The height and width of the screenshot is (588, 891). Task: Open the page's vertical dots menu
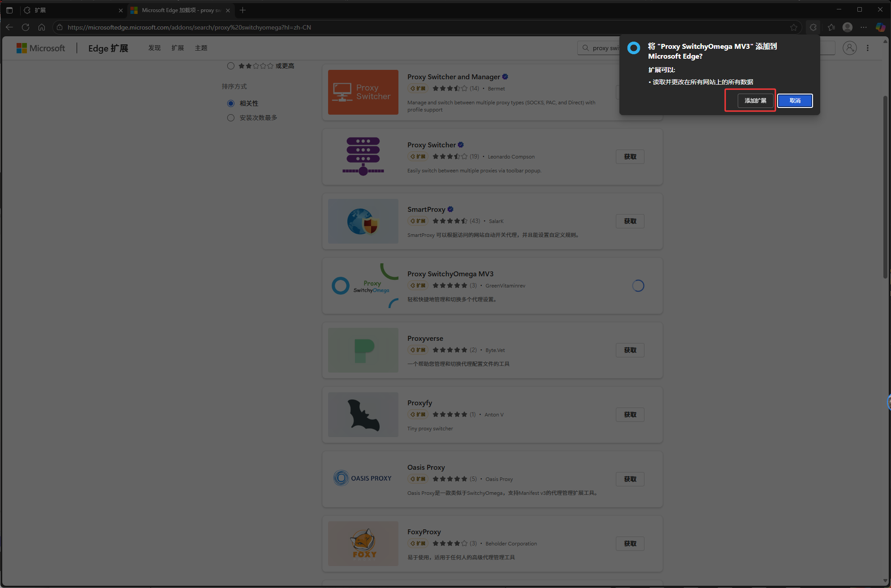(x=868, y=48)
